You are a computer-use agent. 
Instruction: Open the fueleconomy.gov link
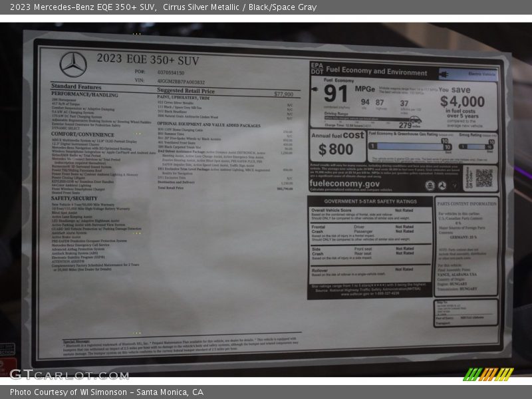point(344,184)
